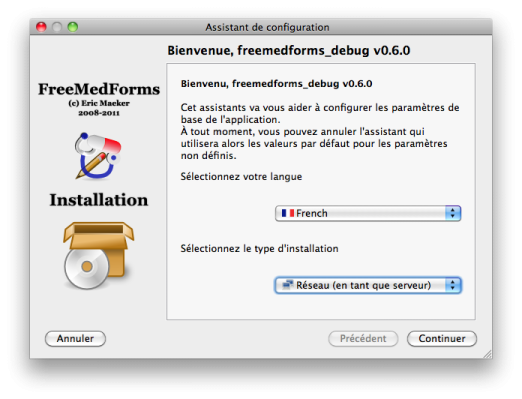Viewport: 522px width, 399px height.
Task: Click the window resize grip corner
Action: [488, 354]
